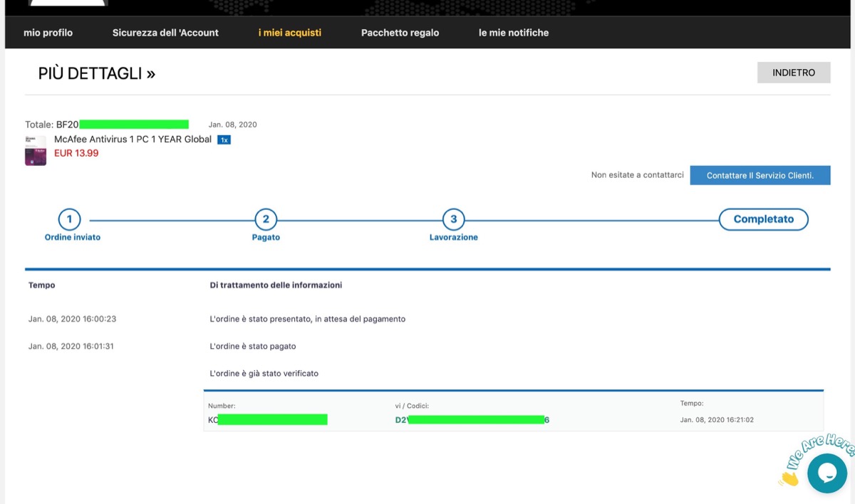Click the Number: label

click(222, 406)
